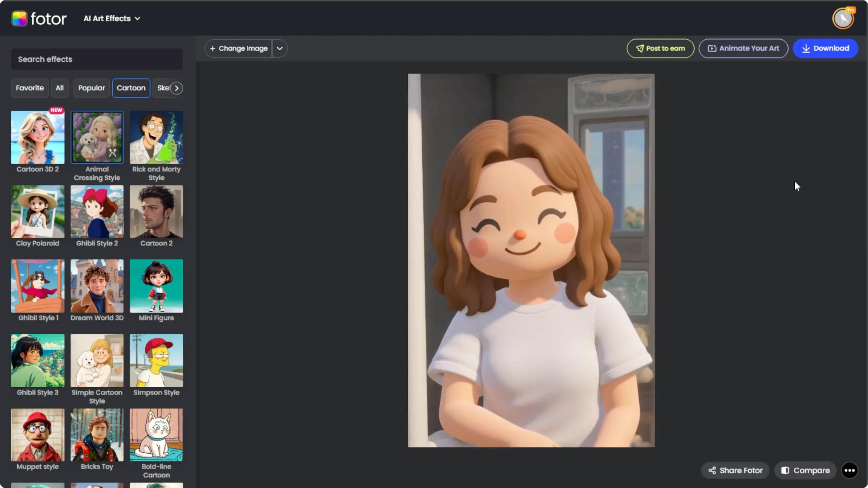Click the Animate Your Art button
Image resolution: width=868 pixels, height=488 pixels.
click(x=743, y=48)
